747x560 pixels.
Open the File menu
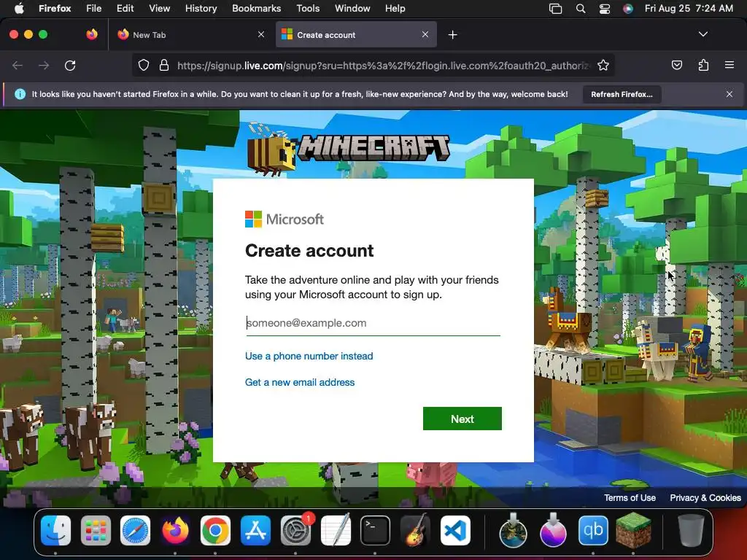pos(93,9)
